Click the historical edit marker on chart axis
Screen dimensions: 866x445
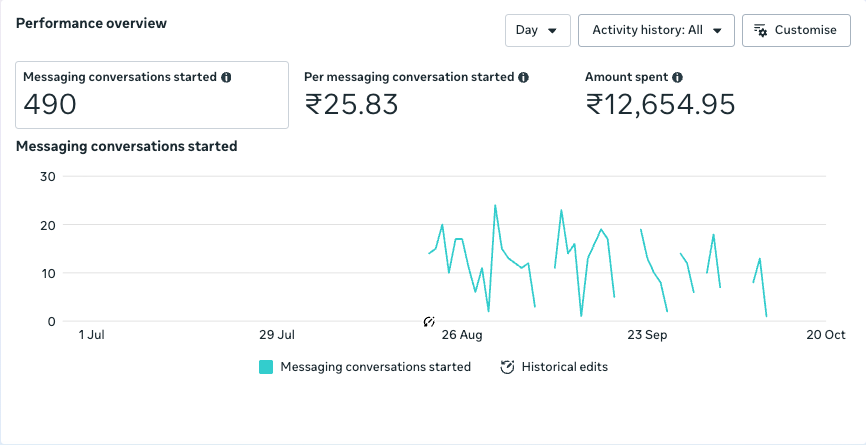click(x=429, y=321)
